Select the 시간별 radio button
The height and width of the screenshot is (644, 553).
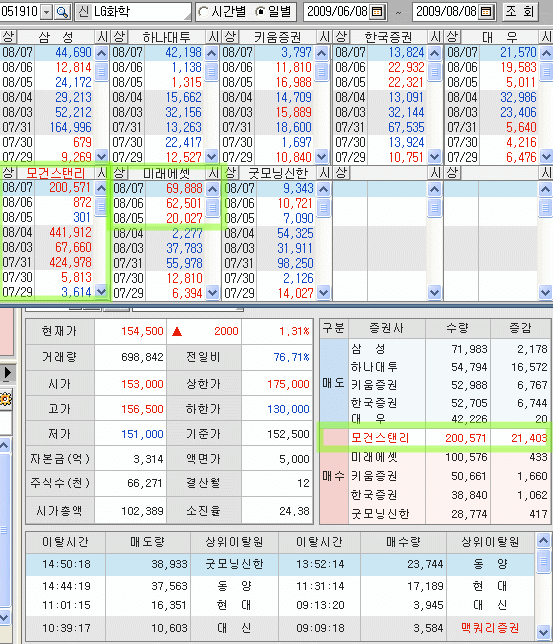(x=203, y=12)
